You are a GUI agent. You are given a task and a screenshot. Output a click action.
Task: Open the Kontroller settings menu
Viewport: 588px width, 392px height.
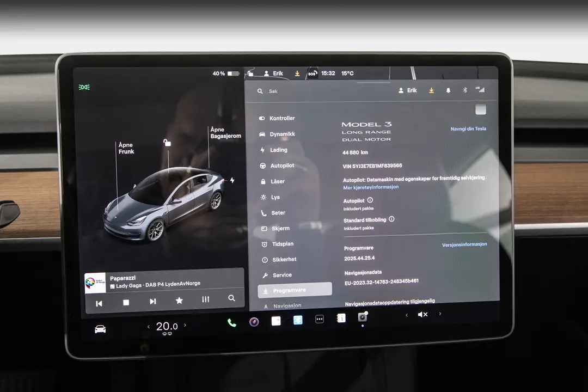click(x=277, y=118)
